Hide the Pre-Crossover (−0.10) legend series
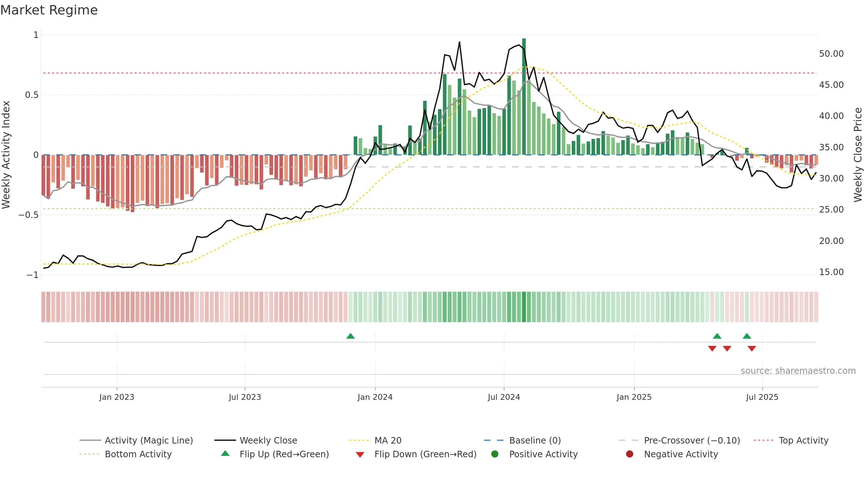The width and height of the screenshot is (868, 488). tap(680, 440)
